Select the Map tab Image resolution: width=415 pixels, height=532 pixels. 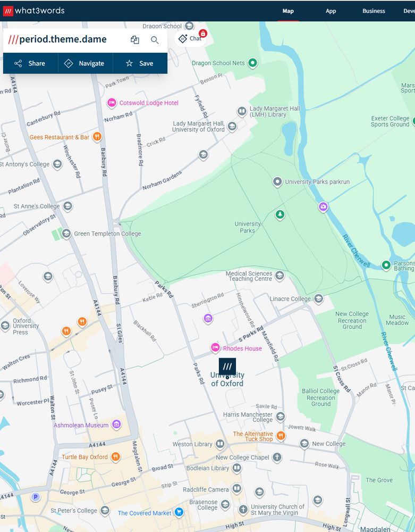(x=288, y=11)
